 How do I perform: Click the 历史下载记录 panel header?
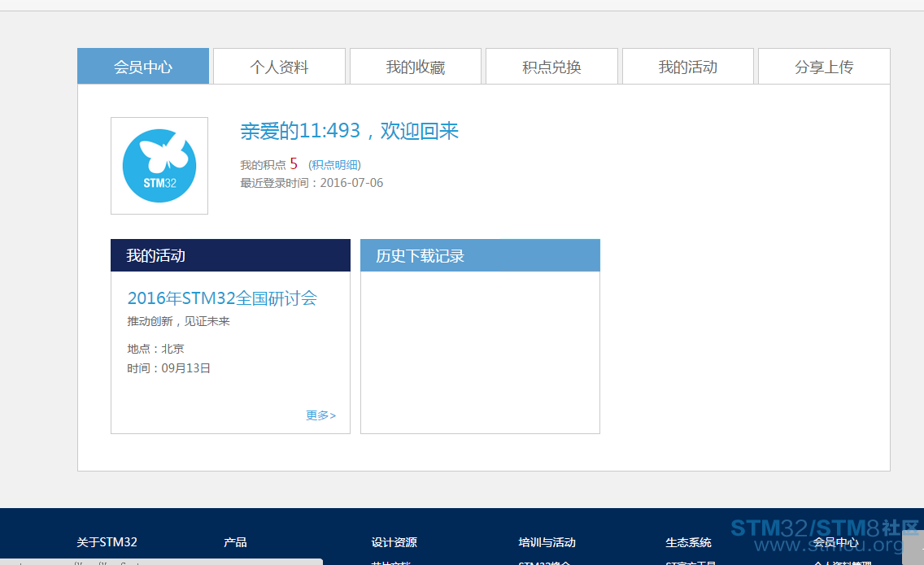[x=480, y=255]
